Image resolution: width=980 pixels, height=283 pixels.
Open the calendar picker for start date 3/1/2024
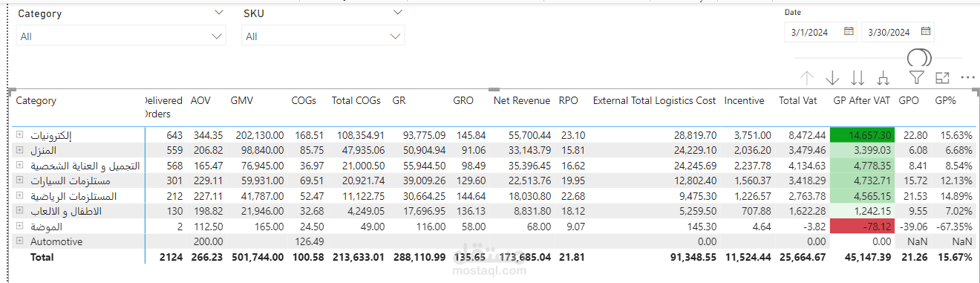tap(849, 31)
